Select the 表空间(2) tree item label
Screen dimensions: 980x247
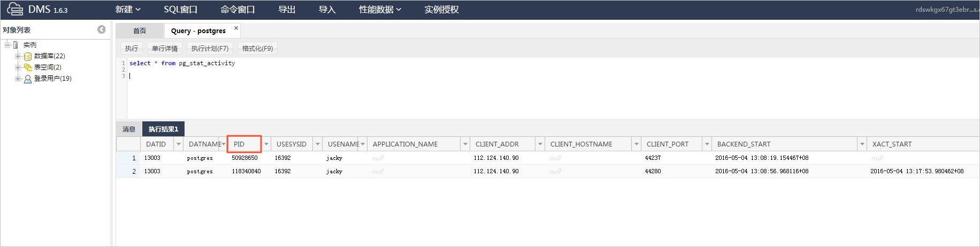pos(48,67)
